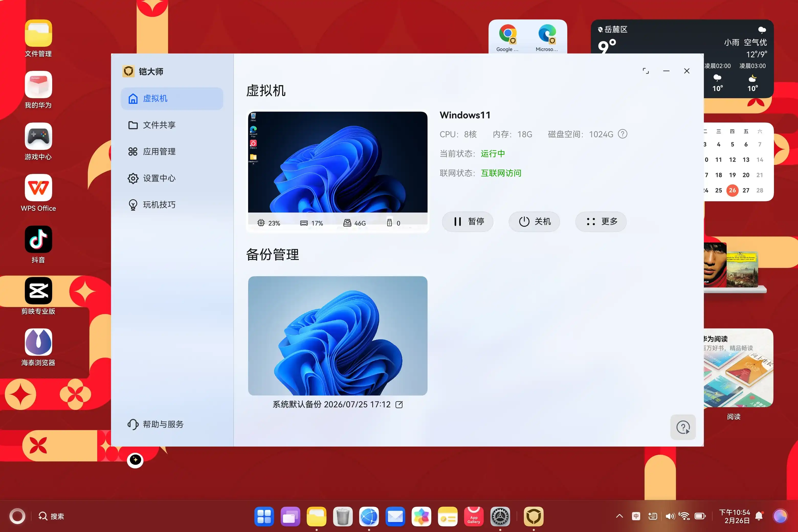Close the 铠大师 window

pos(687,71)
